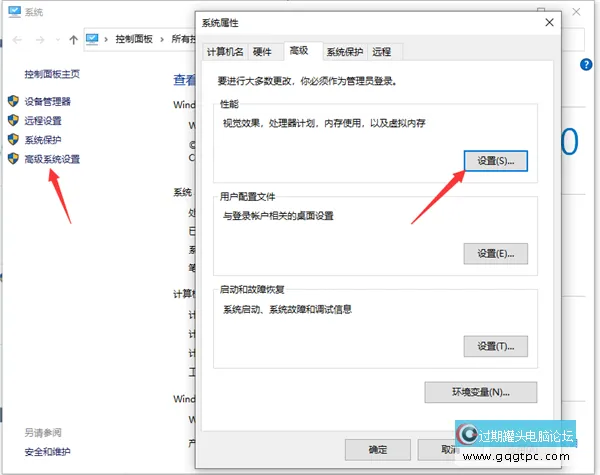The width and height of the screenshot is (600, 475).
Task: Click 控制面板 breadcrumb in address bar
Action: 134,39
